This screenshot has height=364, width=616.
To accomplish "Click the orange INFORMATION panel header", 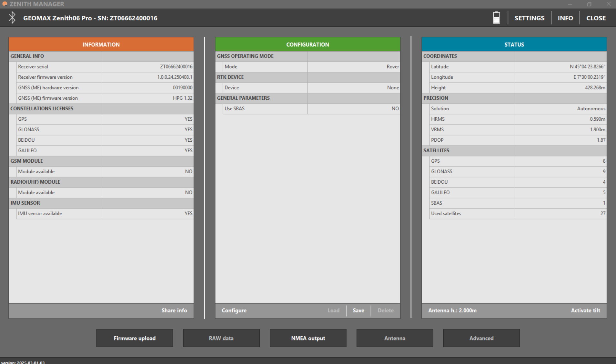I will point(101,45).
